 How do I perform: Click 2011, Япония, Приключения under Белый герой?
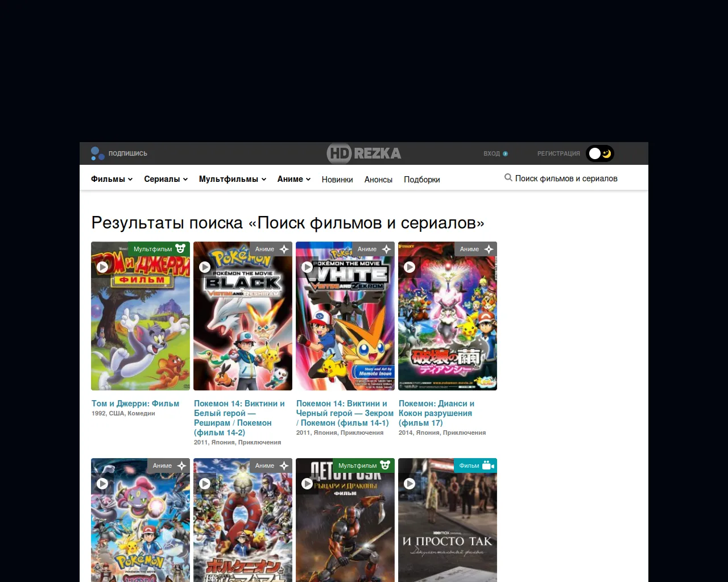click(x=237, y=442)
